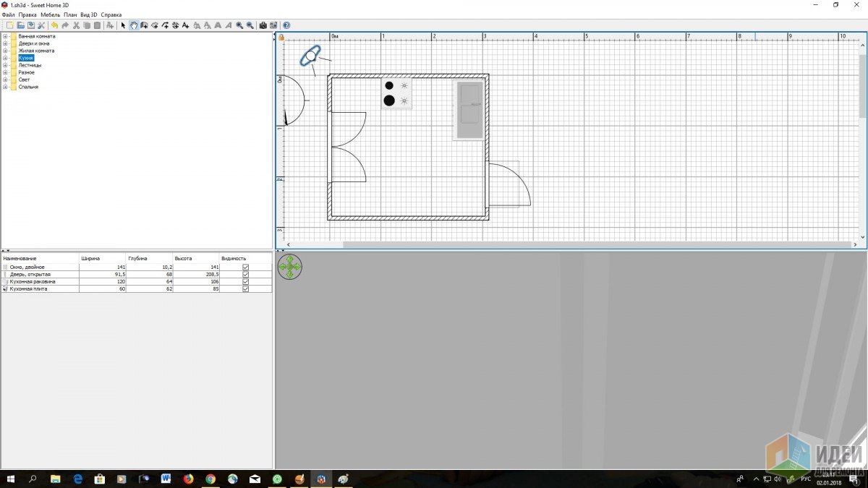Save the home with the toolbar Save icon
Image resolution: width=868 pixels, height=488 pixels.
coord(31,25)
